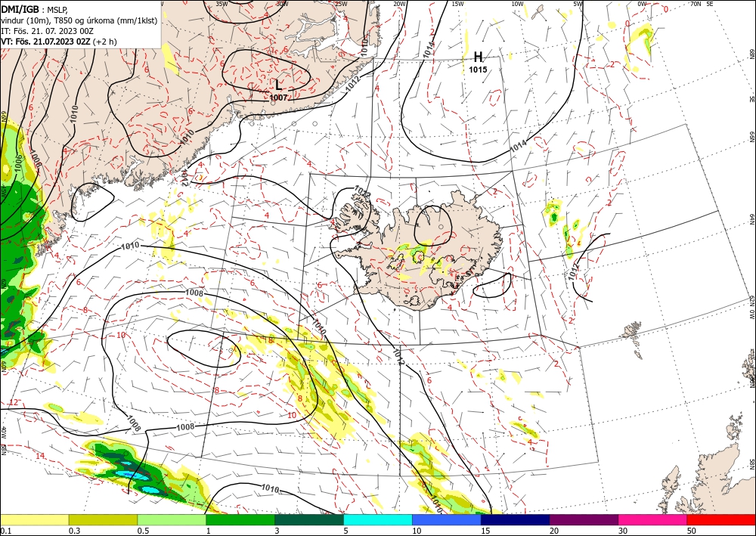
Task: Click the 'DMI/IGB : MSLP,' title line
Action: [35, 9]
